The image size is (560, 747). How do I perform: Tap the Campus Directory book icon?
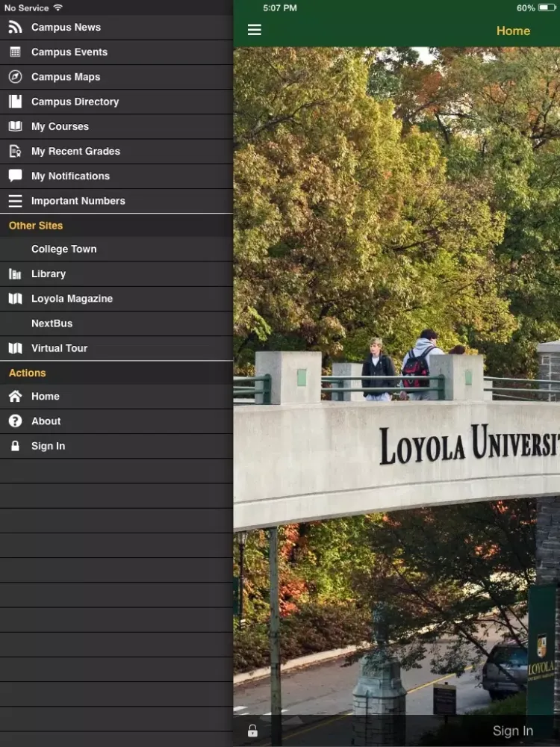(15, 102)
